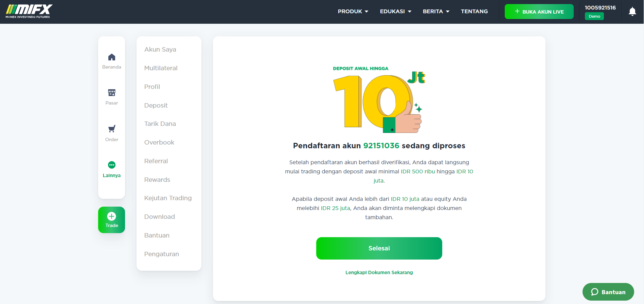Select the Demo account badge
This screenshot has width=644, height=304.
[594, 16]
